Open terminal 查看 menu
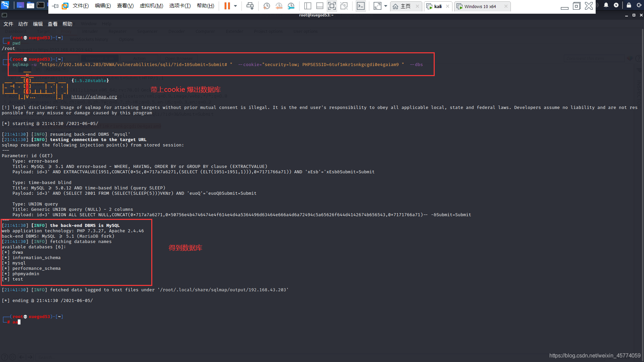 click(x=53, y=24)
